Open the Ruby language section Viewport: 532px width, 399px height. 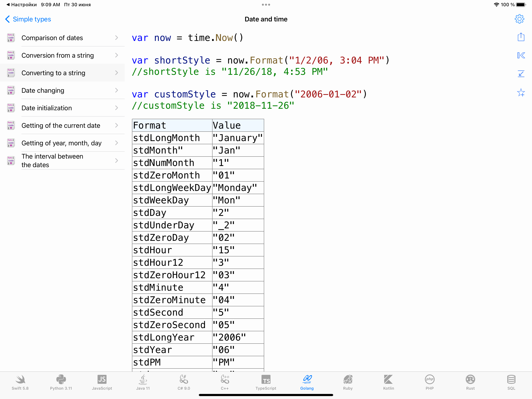(x=348, y=383)
